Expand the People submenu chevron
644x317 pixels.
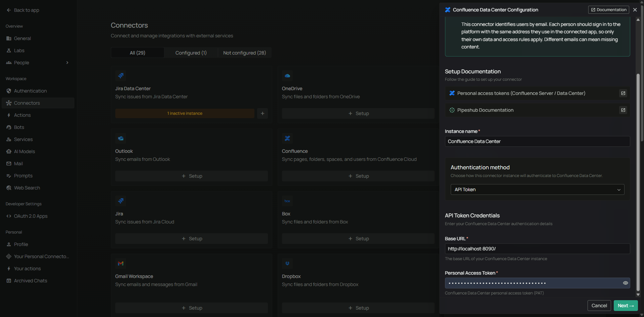[x=67, y=63]
